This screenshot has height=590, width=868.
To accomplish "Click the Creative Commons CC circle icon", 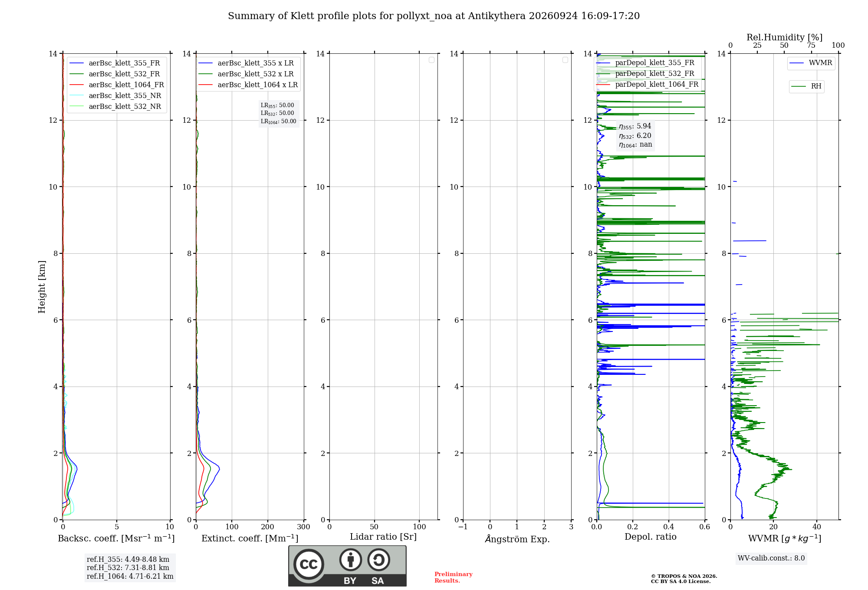I will [309, 564].
